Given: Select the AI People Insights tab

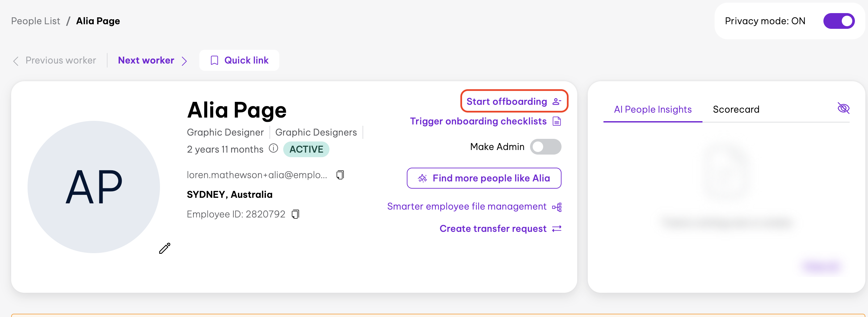Looking at the screenshot, I should pos(653,109).
